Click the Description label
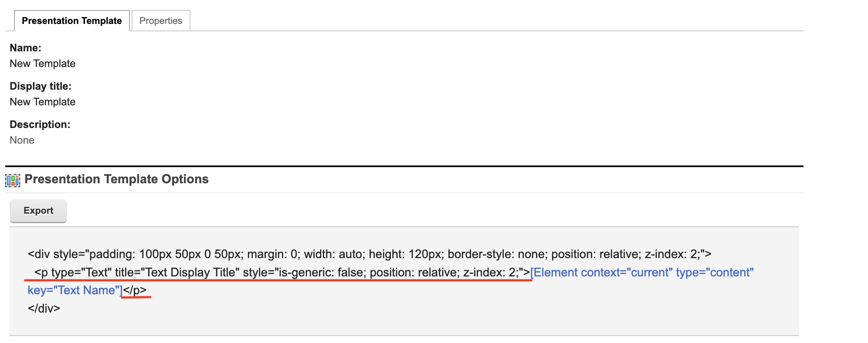This screenshot has width=868, height=343. pos(40,124)
